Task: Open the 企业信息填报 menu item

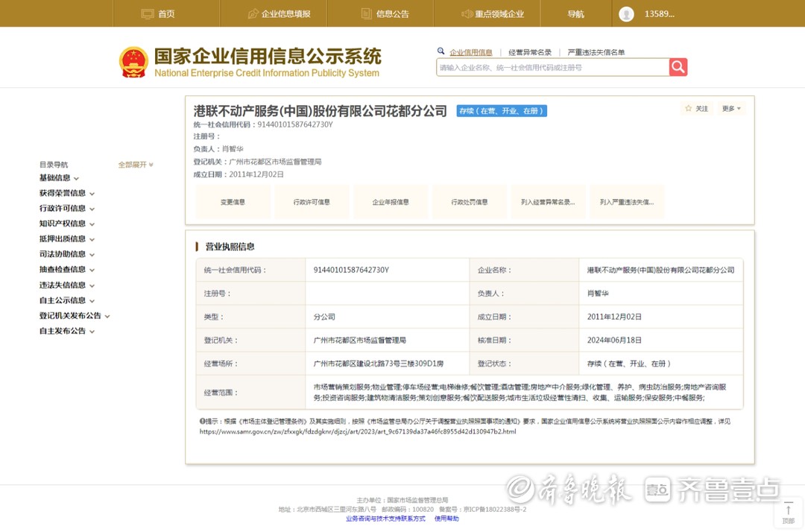Action: [274, 14]
